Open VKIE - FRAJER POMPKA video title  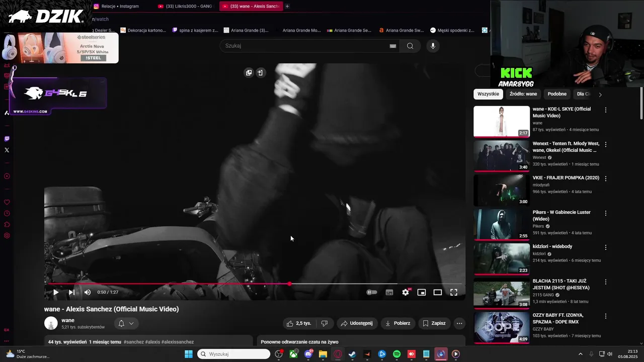pos(566,177)
